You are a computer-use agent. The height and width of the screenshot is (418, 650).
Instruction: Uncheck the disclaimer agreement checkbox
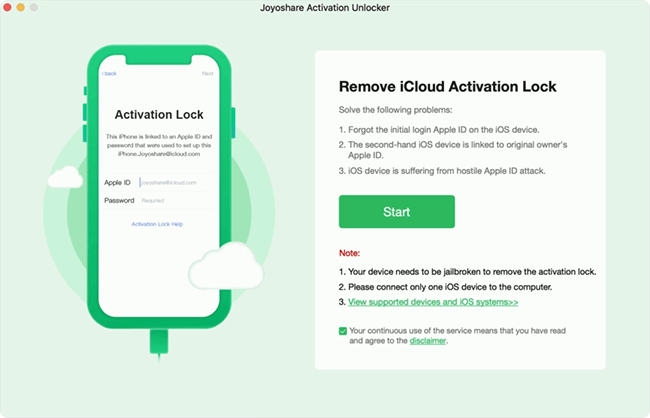tap(343, 331)
